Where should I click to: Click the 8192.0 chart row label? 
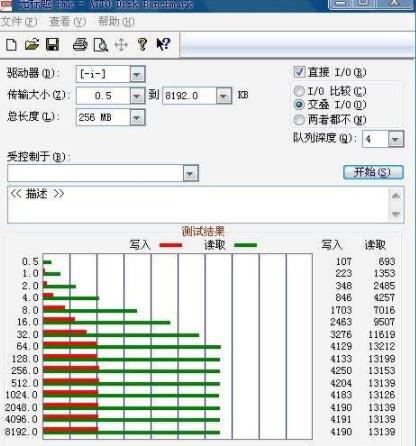pos(21,432)
